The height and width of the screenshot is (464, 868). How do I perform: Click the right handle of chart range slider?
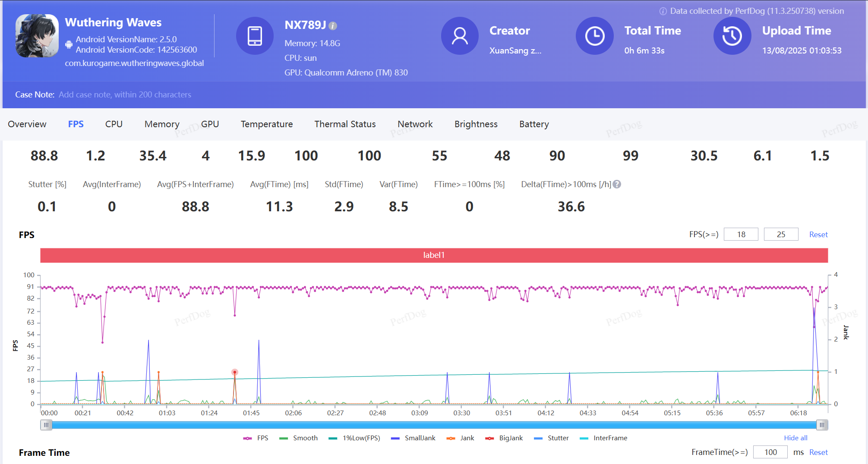tap(822, 425)
